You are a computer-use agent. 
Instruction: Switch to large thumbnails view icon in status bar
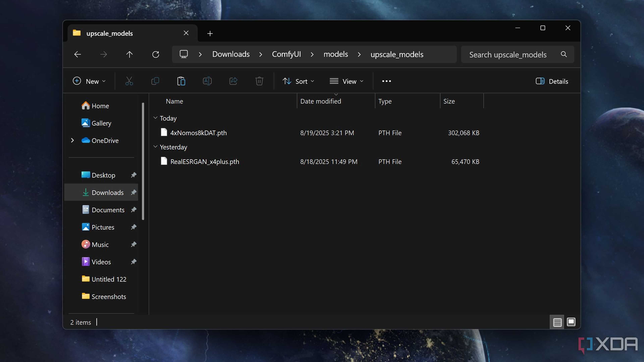(x=571, y=322)
